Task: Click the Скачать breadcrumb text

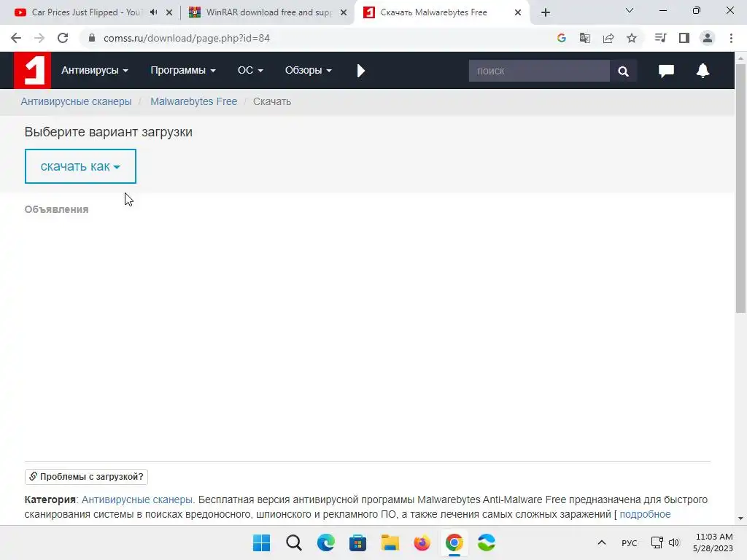Action: tap(272, 101)
